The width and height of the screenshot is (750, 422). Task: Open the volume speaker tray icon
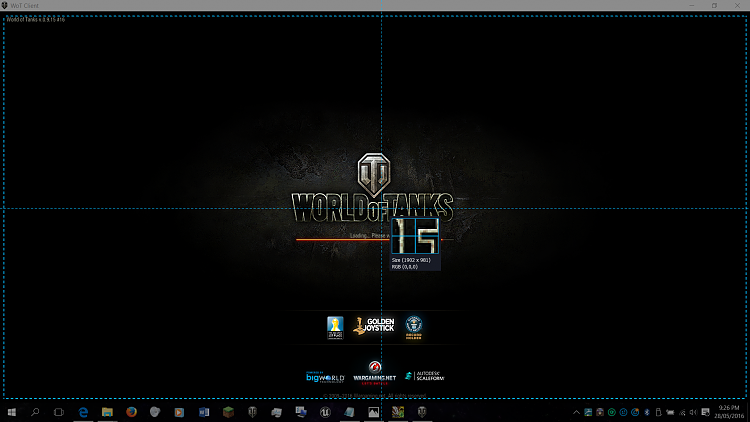[693, 412]
